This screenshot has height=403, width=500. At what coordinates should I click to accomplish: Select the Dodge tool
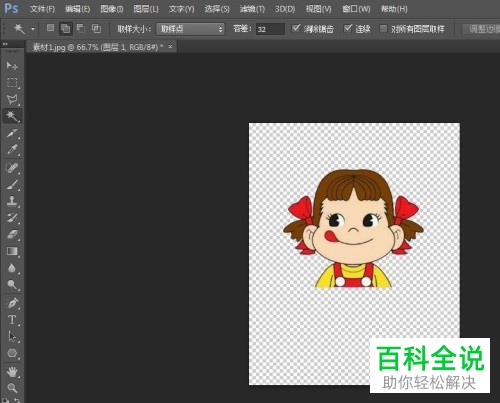(12, 284)
